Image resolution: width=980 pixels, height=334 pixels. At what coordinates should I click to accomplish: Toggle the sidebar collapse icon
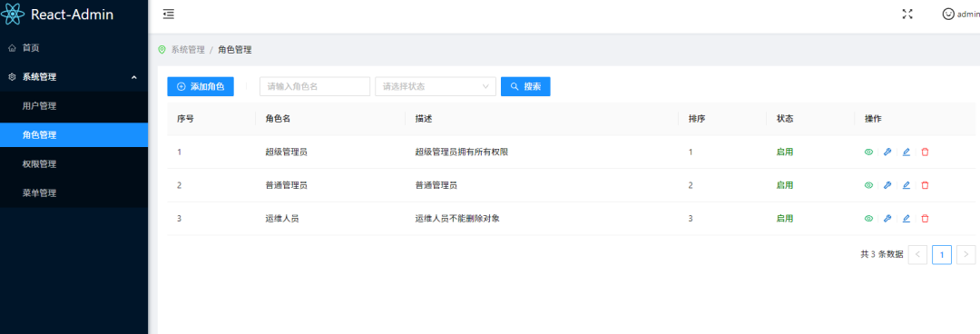pyautogui.click(x=168, y=15)
